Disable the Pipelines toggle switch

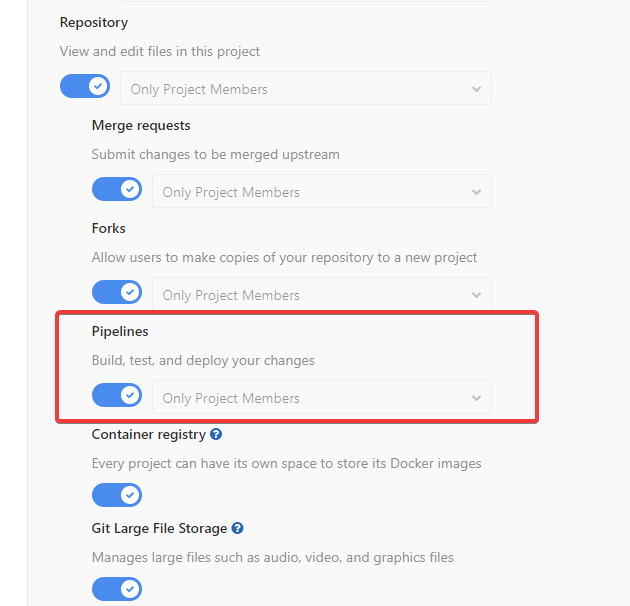click(x=117, y=396)
